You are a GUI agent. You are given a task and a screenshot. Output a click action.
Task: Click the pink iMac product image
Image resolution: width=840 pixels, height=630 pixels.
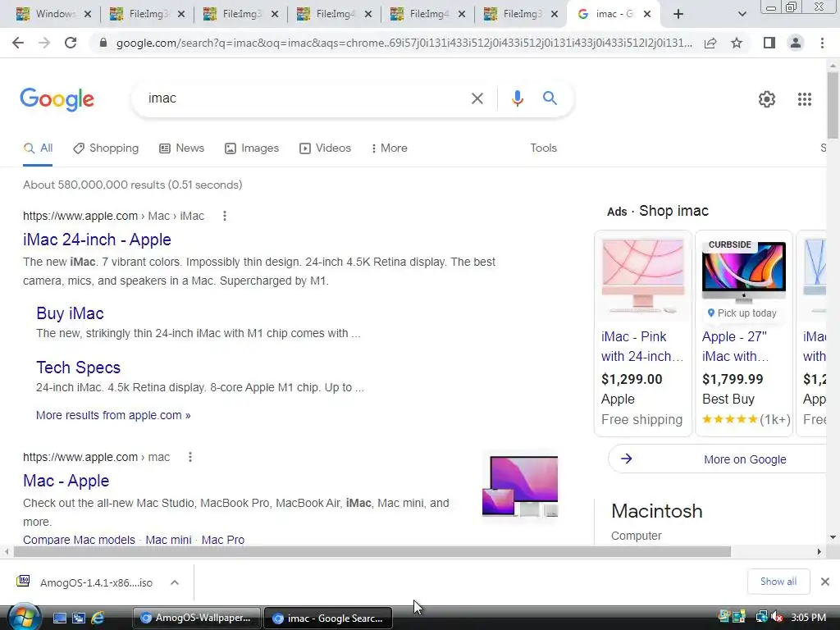click(643, 276)
